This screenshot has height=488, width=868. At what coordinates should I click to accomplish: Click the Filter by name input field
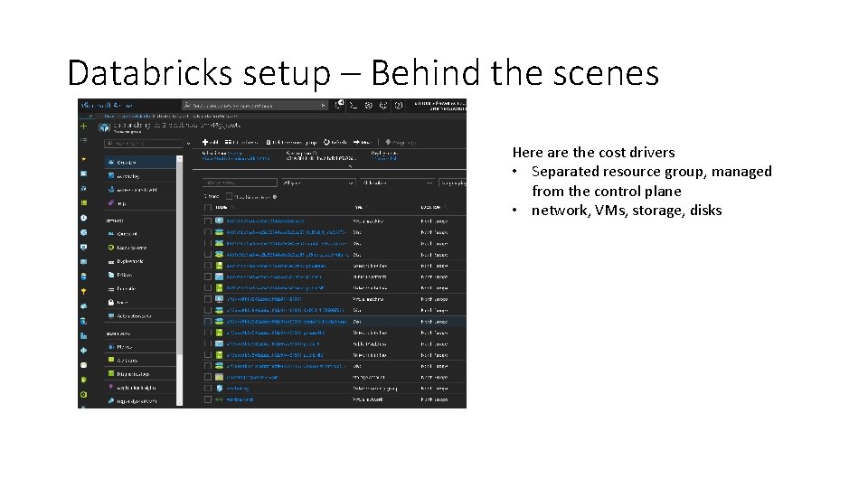click(240, 183)
